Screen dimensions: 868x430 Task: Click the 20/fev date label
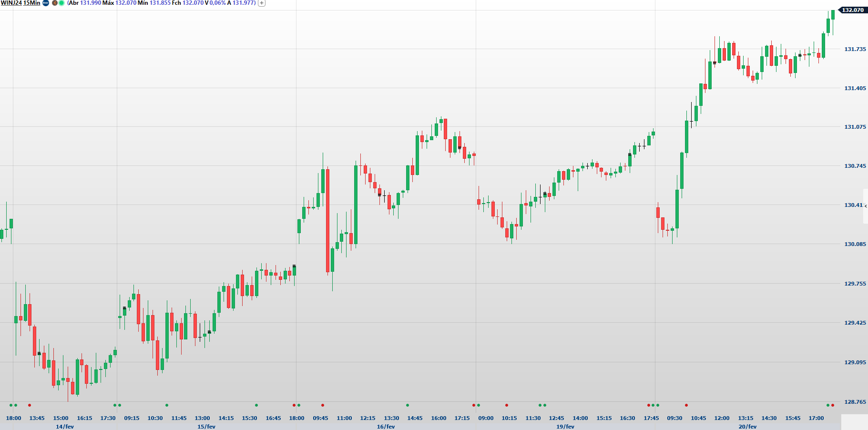click(x=747, y=426)
